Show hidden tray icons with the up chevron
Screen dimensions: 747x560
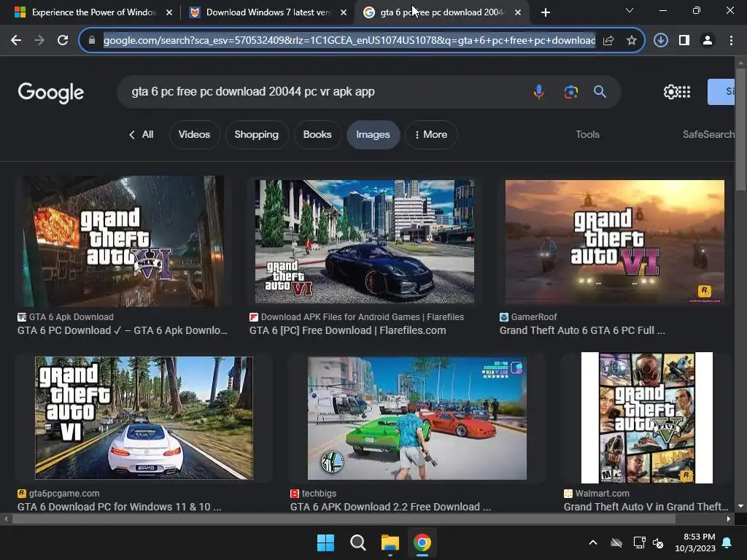pyautogui.click(x=593, y=542)
